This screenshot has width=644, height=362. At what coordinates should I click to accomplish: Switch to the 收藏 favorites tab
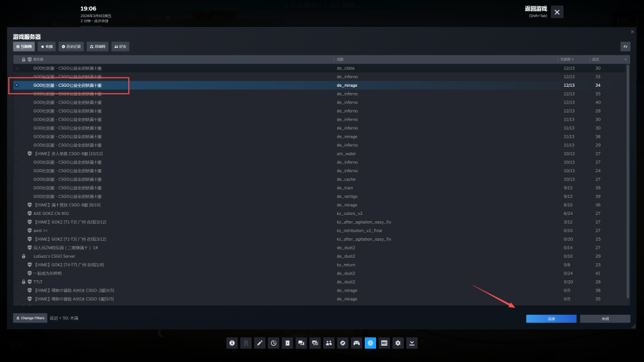47,47
